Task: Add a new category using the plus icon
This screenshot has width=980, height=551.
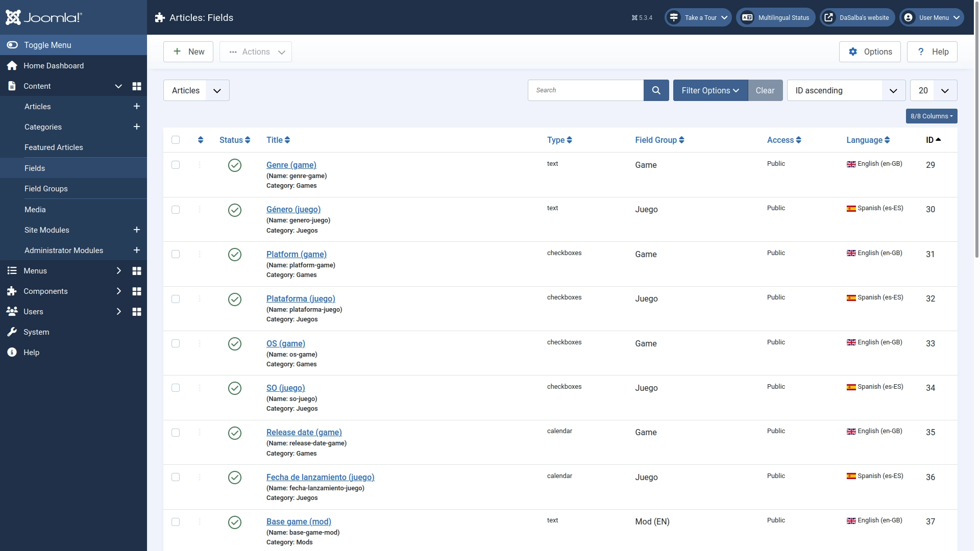Action: click(136, 127)
